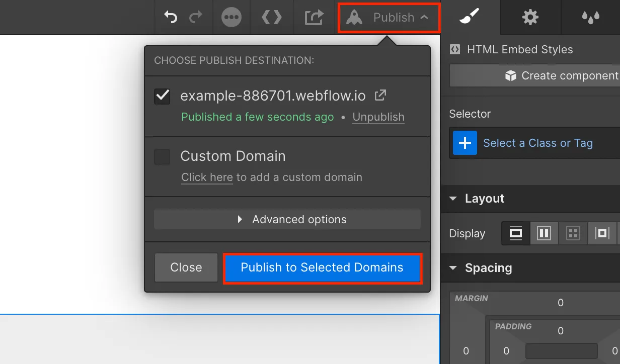Open the more options ellipsis menu
Viewport: 620px width, 364px height.
coord(231,17)
